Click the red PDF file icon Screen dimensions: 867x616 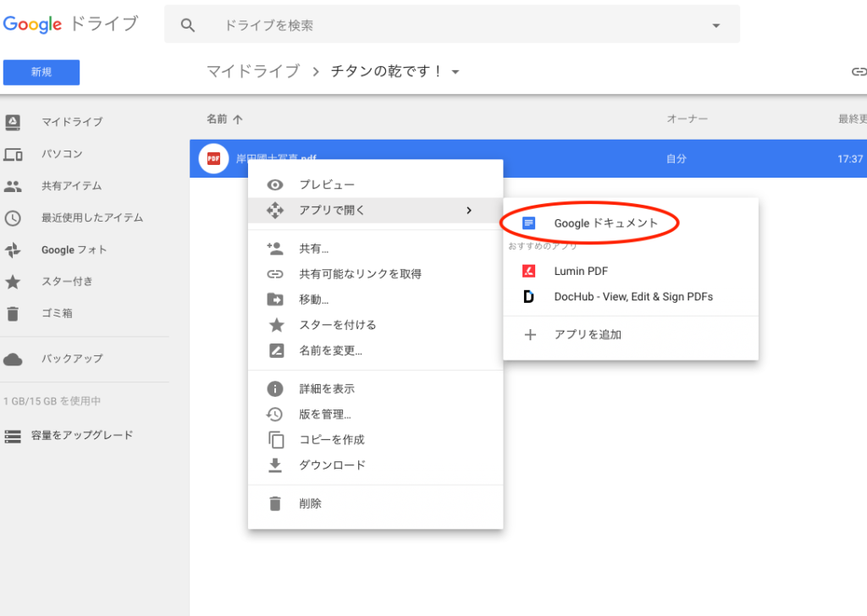click(213, 158)
